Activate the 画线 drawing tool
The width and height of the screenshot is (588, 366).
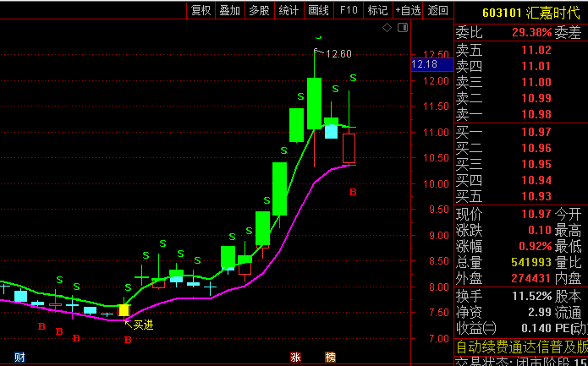coord(319,10)
